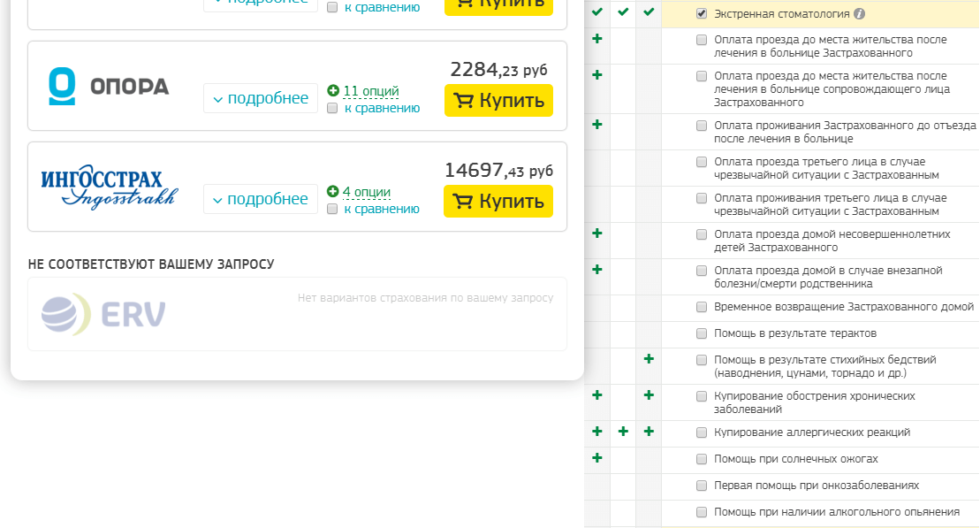Buy the ОПОРА policy with Купить
Viewport: 980px width, 528px height.
tap(498, 100)
